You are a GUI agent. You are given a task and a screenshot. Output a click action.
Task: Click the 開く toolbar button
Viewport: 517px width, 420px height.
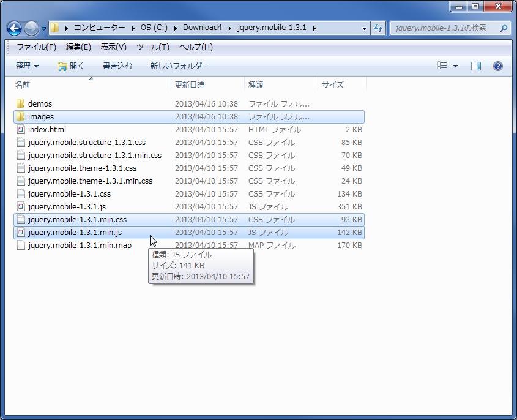(71, 66)
